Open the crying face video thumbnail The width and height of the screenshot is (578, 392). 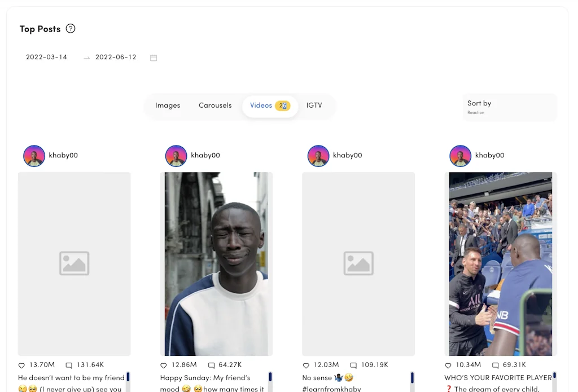pos(216,264)
